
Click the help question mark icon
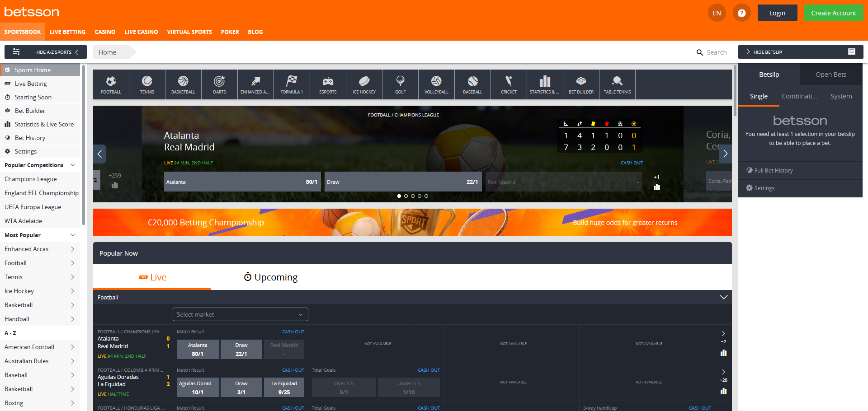coord(741,13)
